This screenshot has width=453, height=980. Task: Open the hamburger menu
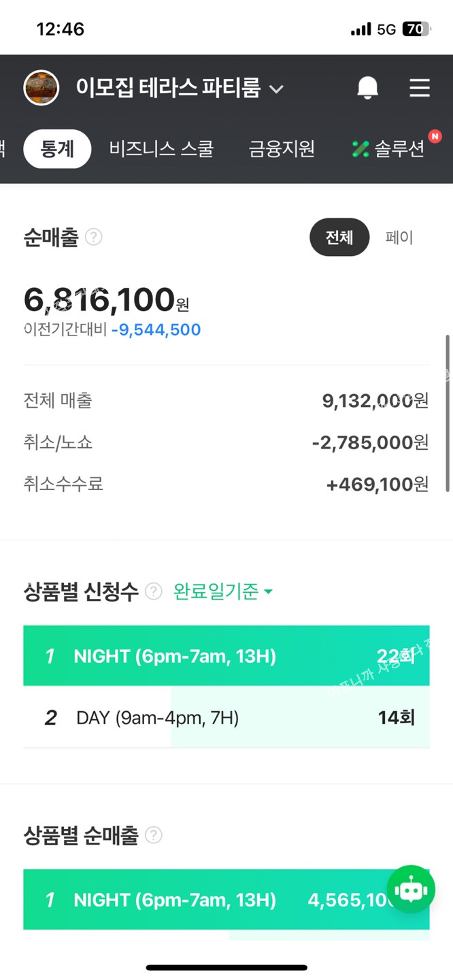coord(419,88)
